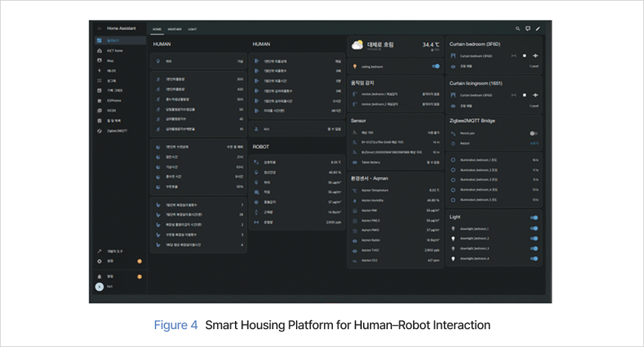This screenshot has width=644, height=347.
Task: Switch to the HOME tab
Action: (x=157, y=29)
